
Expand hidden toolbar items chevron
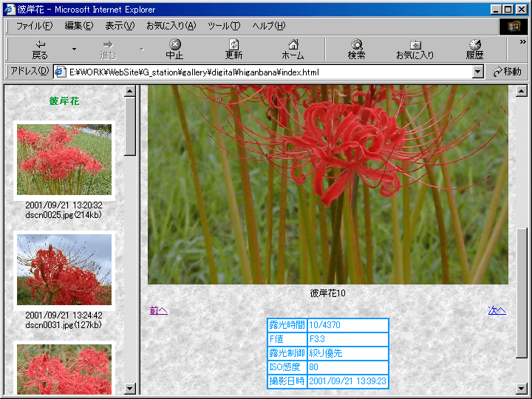coord(523,41)
